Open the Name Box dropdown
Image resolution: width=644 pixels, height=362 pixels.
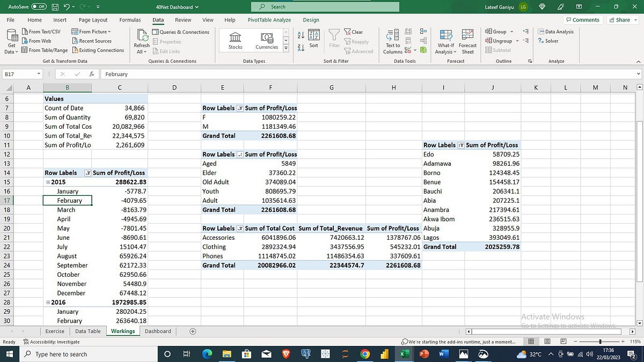point(38,73)
